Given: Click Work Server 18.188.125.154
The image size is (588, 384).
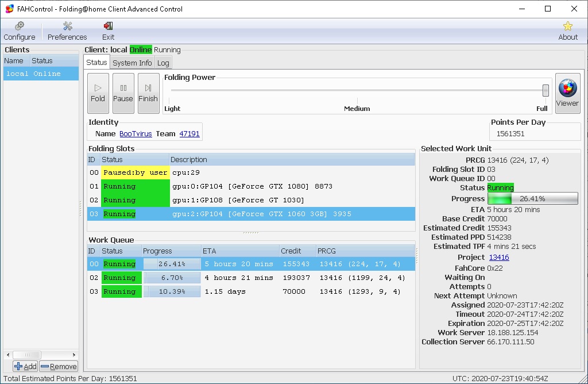Looking at the screenshot, I should [x=512, y=333].
